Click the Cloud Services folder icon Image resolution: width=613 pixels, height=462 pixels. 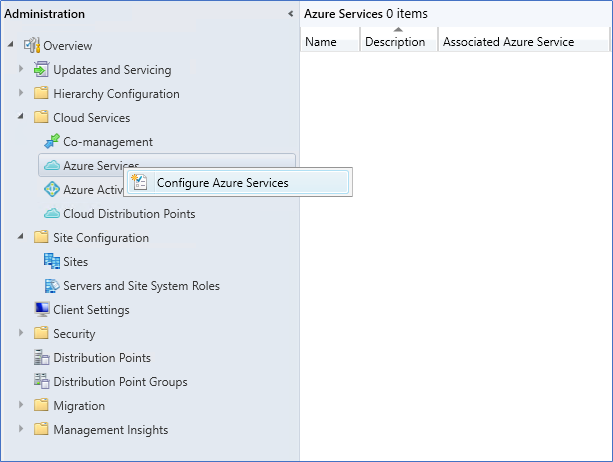coord(41,117)
